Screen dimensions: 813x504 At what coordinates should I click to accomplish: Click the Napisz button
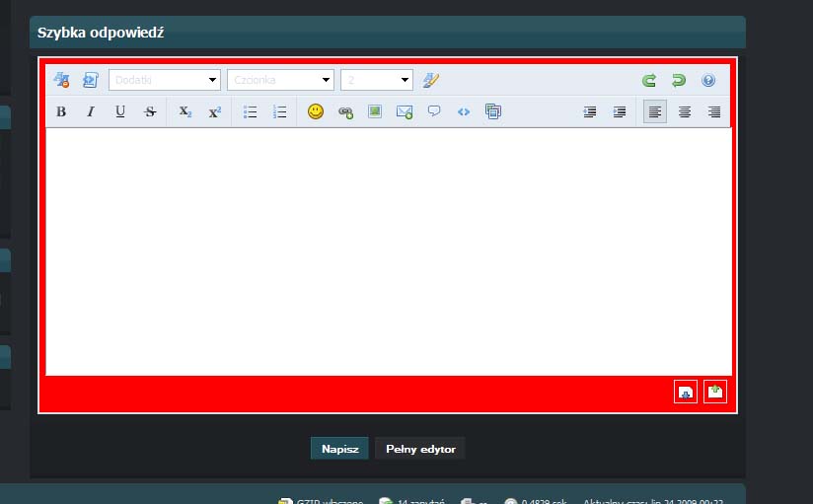pyautogui.click(x=339, y=449)
